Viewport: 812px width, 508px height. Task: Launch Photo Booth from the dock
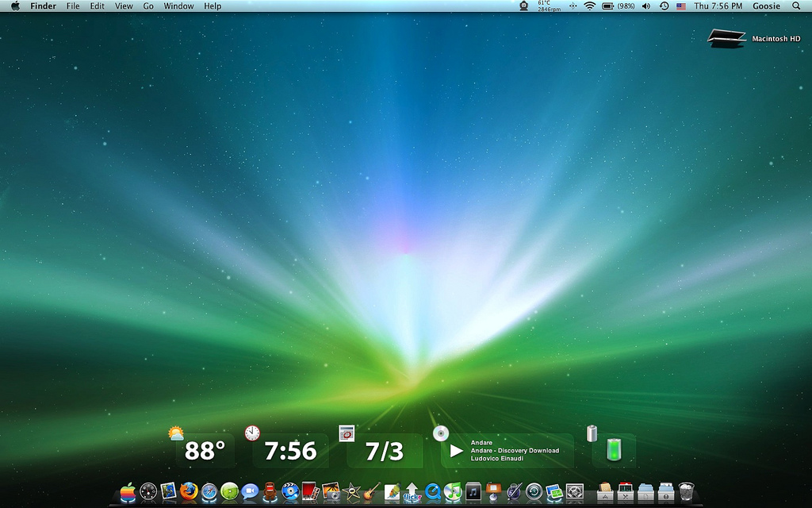pos(310,491)
